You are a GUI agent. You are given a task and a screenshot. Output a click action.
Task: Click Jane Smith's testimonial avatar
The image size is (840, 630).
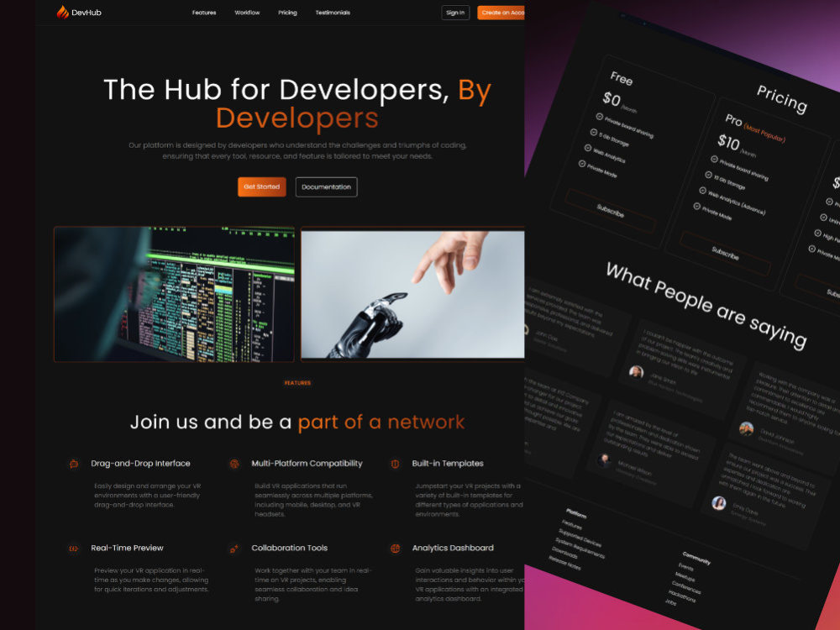click(636, 371)
